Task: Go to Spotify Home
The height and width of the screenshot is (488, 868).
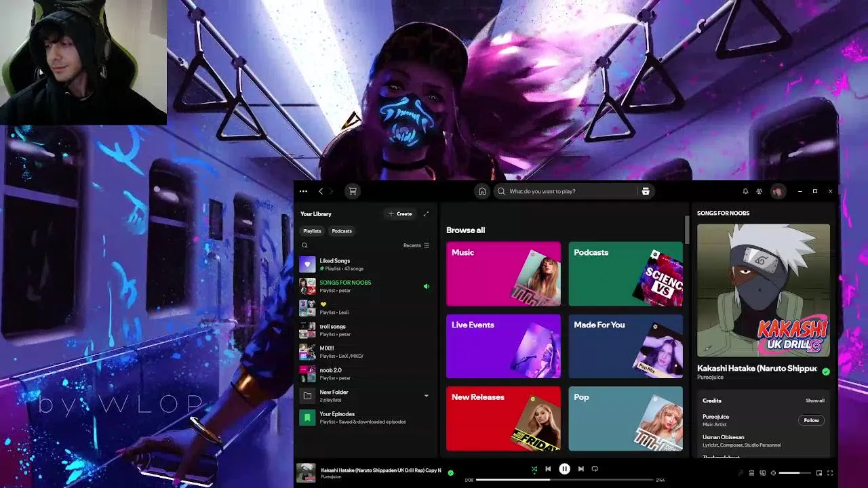Action: (482, 191)
